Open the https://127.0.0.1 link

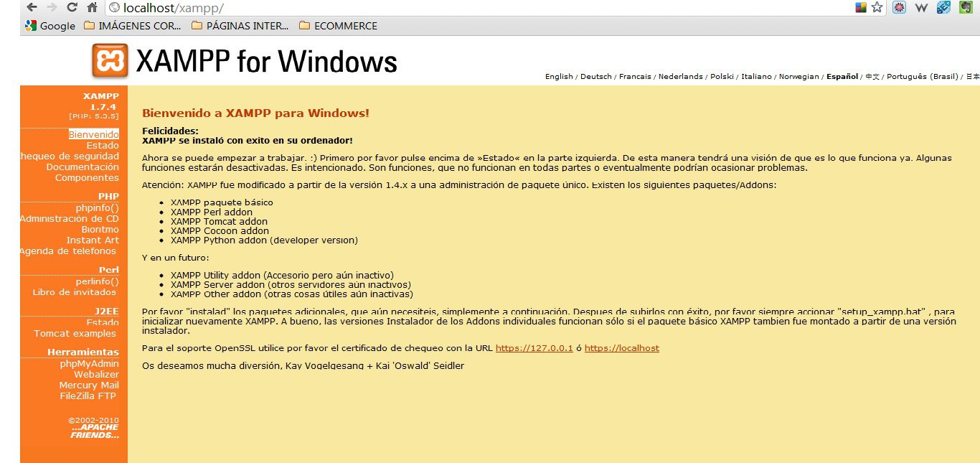point(534,348)
